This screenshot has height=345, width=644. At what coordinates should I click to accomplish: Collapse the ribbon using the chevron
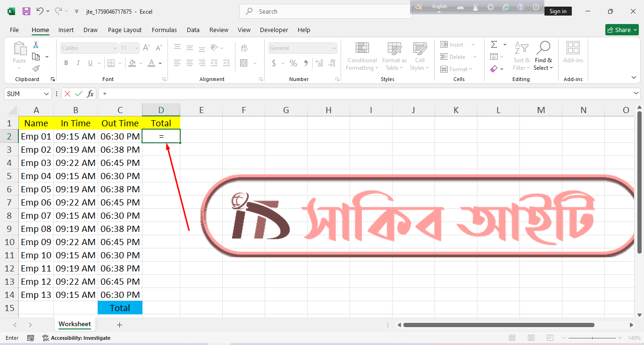(x=634, y=78)
